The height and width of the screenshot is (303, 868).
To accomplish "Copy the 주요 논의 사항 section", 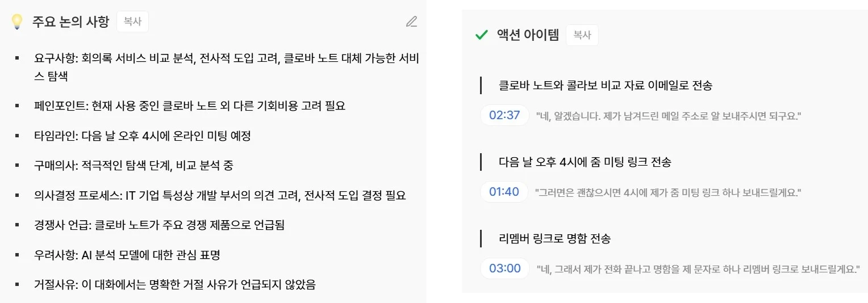I will point(132,22).
